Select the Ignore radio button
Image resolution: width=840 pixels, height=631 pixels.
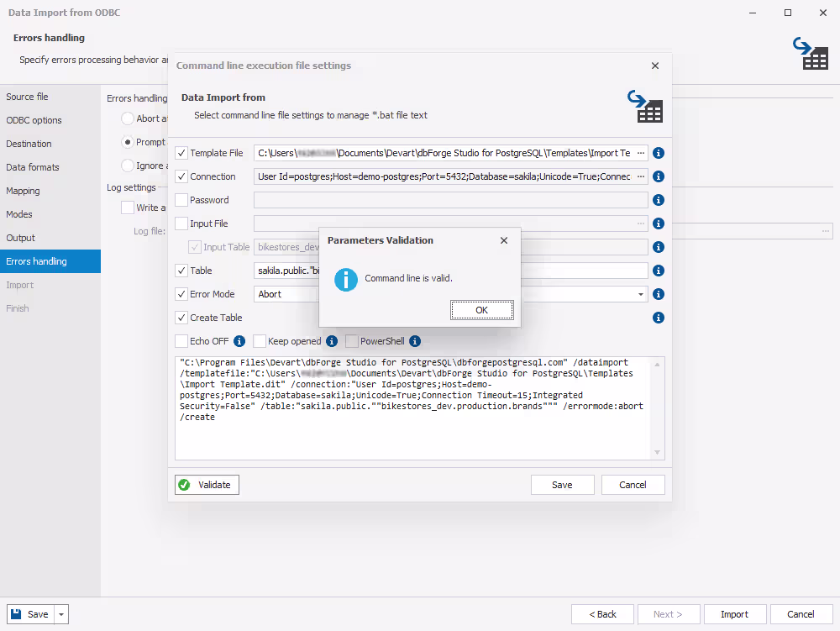pos(128,166)
